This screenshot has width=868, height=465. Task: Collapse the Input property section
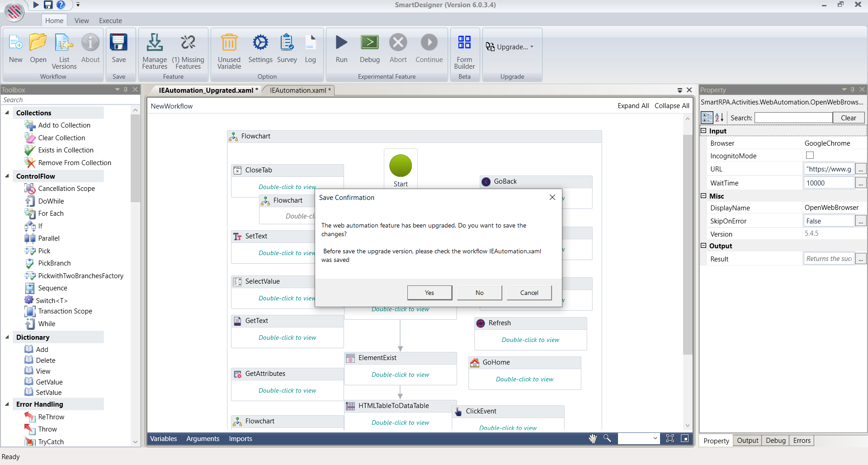click(x=703, y=131)
